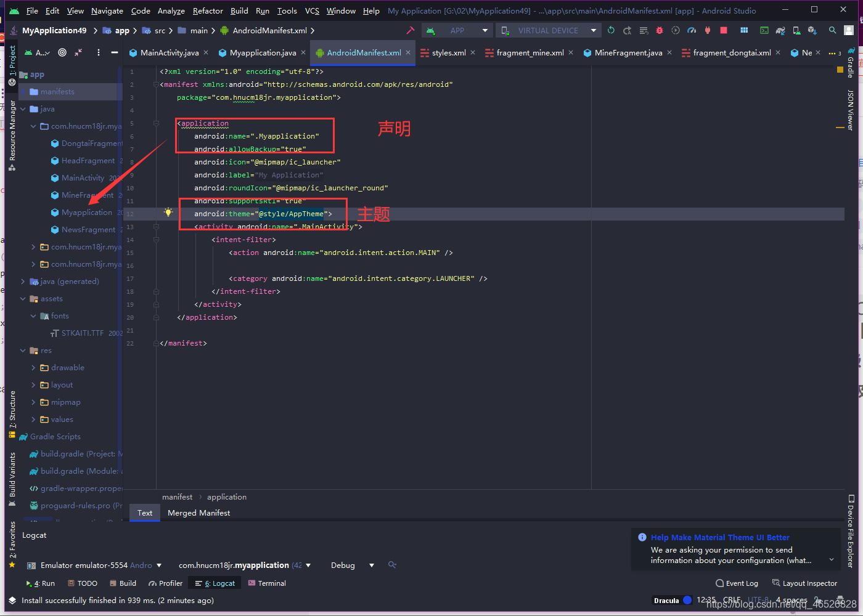Open the File menu
Viewport: 863px width, 616px height.
click(x=32, y=11)
